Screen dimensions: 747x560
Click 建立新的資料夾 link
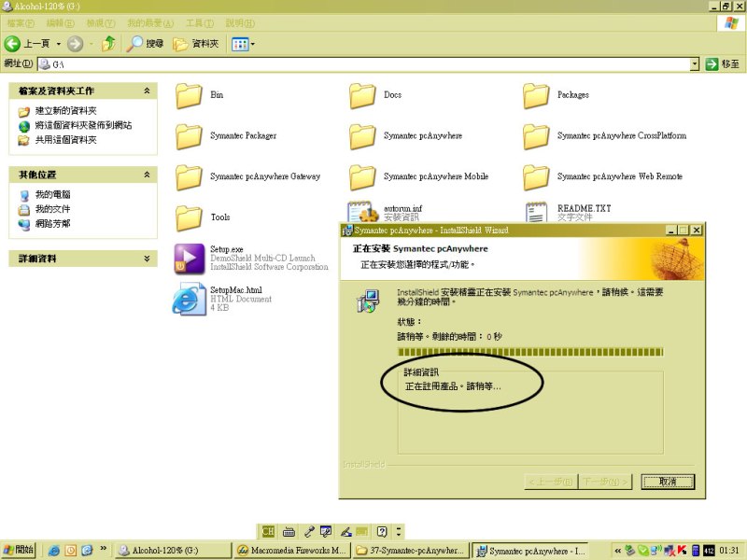pyautogui.click(x=65, y=111)
